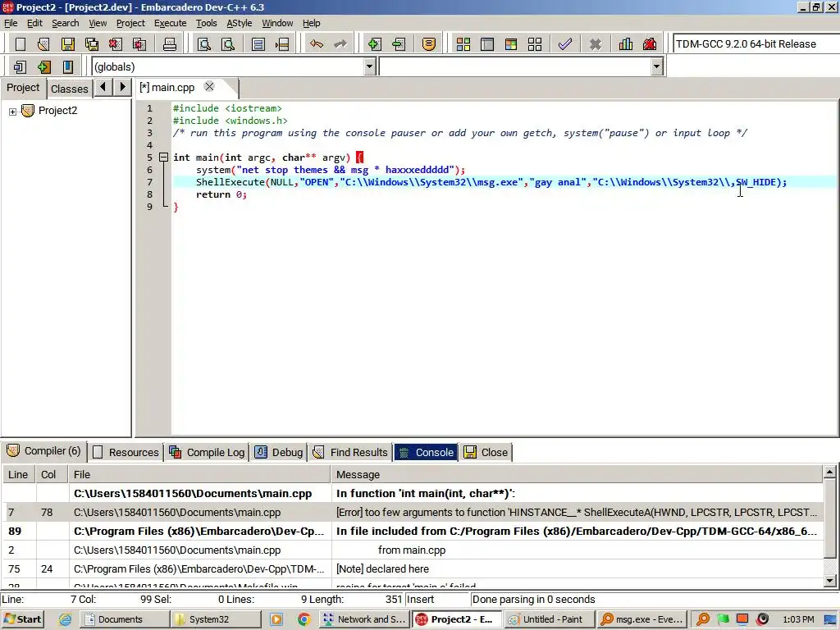Run Syntax Check checkmark icon
Viewport: 840px width, 630px height.
564,44
